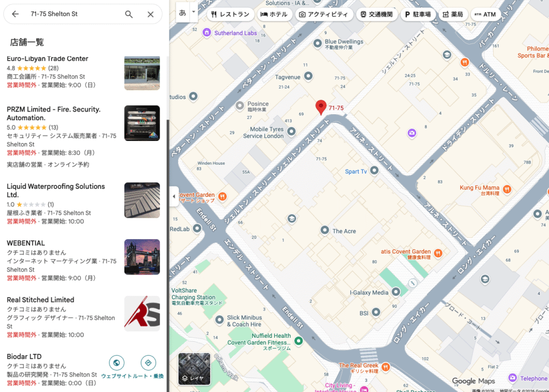Click the 店舗一覧 heading

[27, 42]
